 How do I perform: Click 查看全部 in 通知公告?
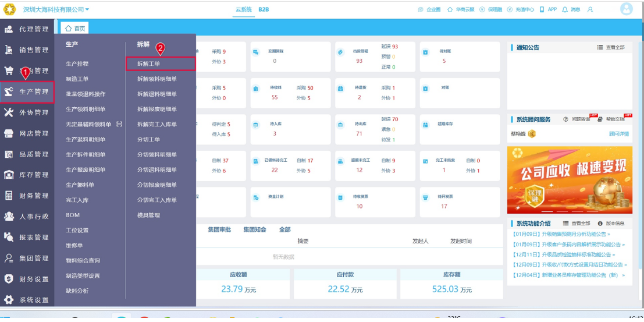[x=611, y=48]
